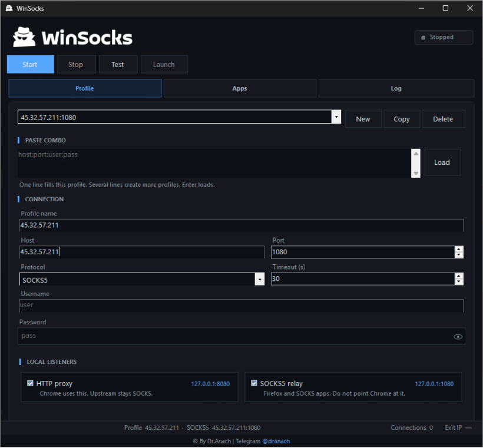Click the Exit IP status entry

pyautogui.click(x=458, y=427)
